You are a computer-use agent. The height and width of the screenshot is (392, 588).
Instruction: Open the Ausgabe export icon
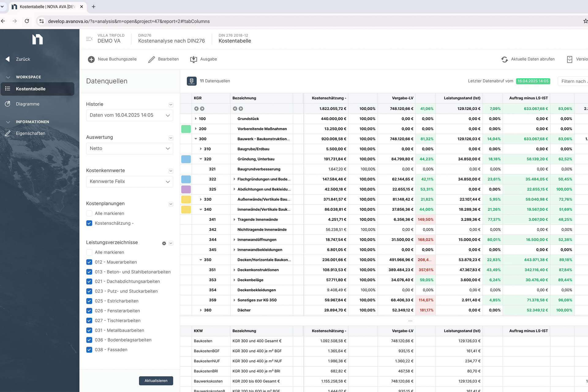pos(194,59)
